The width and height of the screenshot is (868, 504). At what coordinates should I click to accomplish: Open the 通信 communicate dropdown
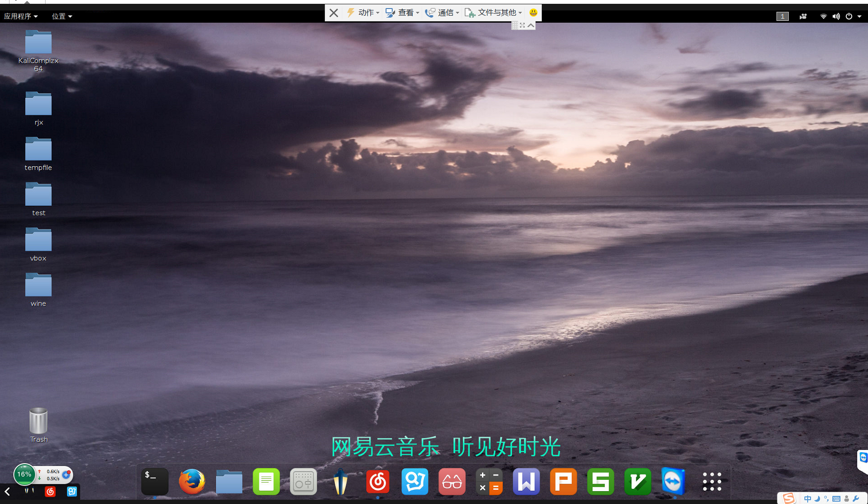point(442,13)
